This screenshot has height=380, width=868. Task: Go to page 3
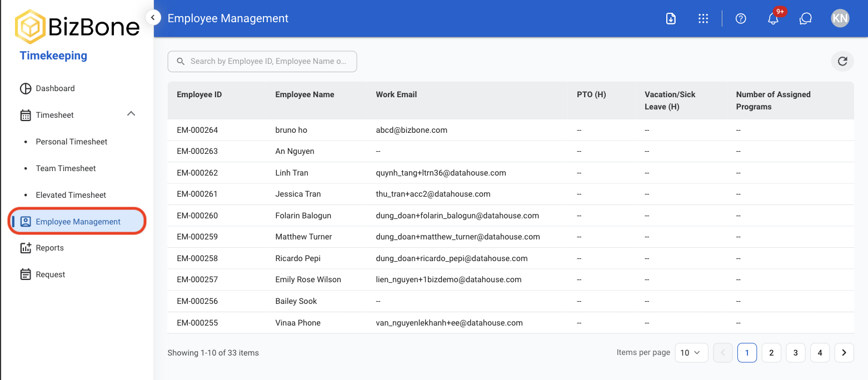796,353
